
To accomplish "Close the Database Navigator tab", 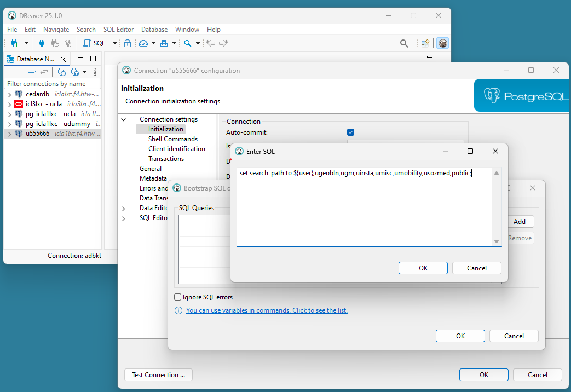I will click(x=63, y=59).
